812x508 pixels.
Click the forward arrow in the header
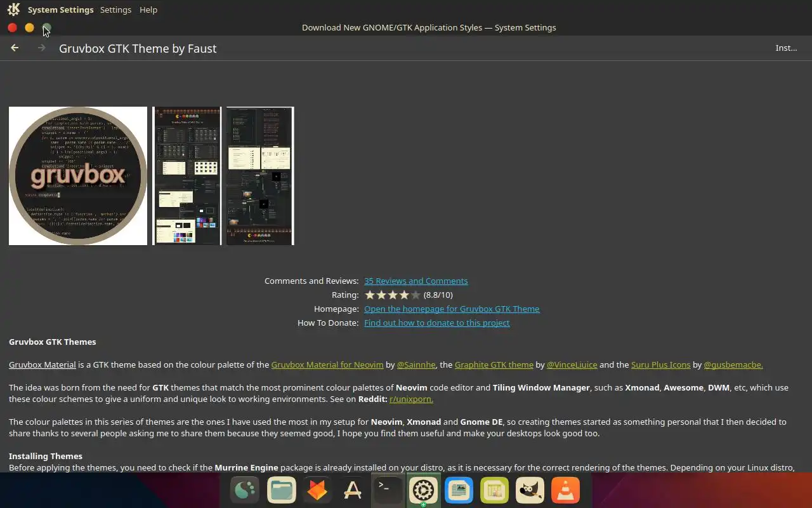tap(41, 48)
